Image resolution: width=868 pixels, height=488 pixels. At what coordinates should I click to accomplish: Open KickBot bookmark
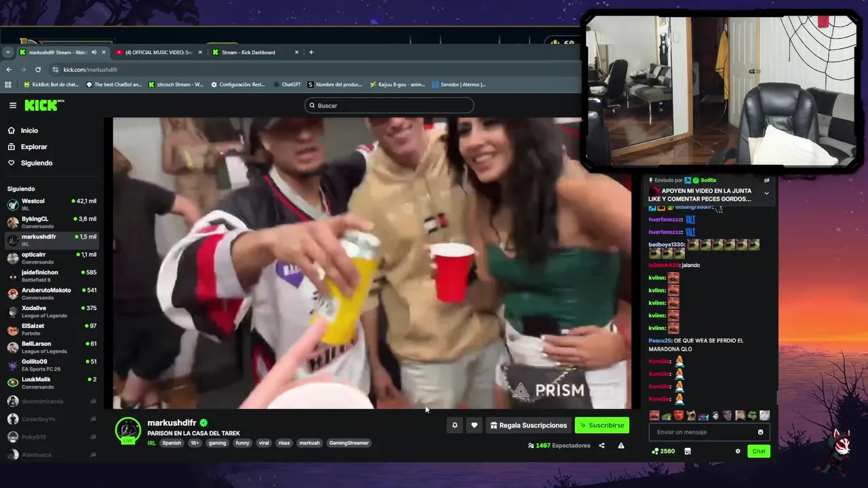click(x=51, y=85)
